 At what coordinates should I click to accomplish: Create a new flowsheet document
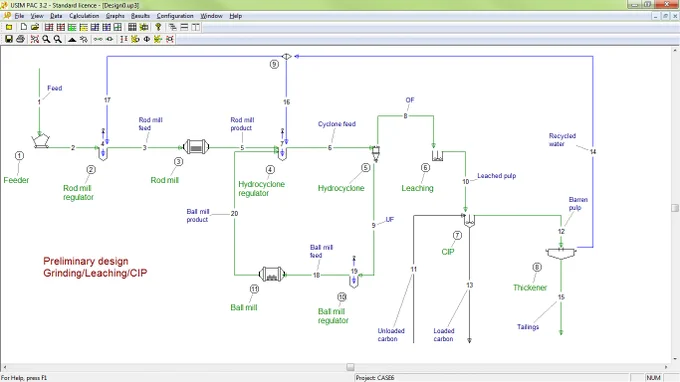point(24,27)
